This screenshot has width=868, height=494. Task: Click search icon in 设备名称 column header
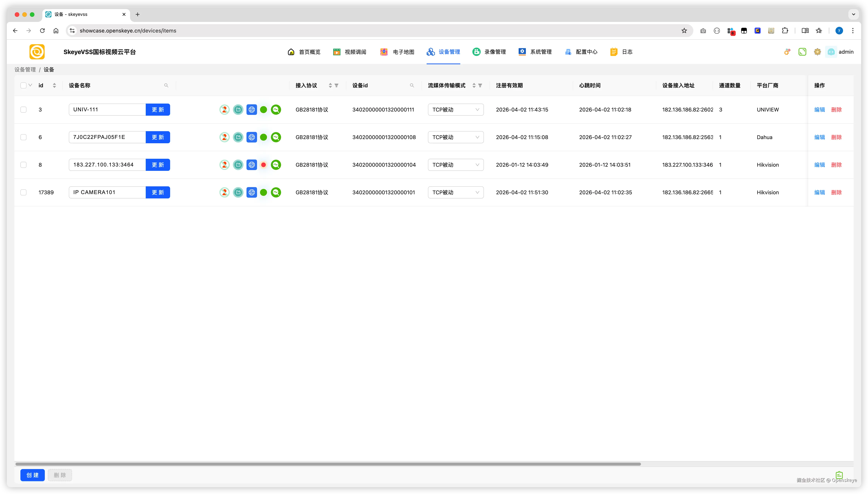166,85
